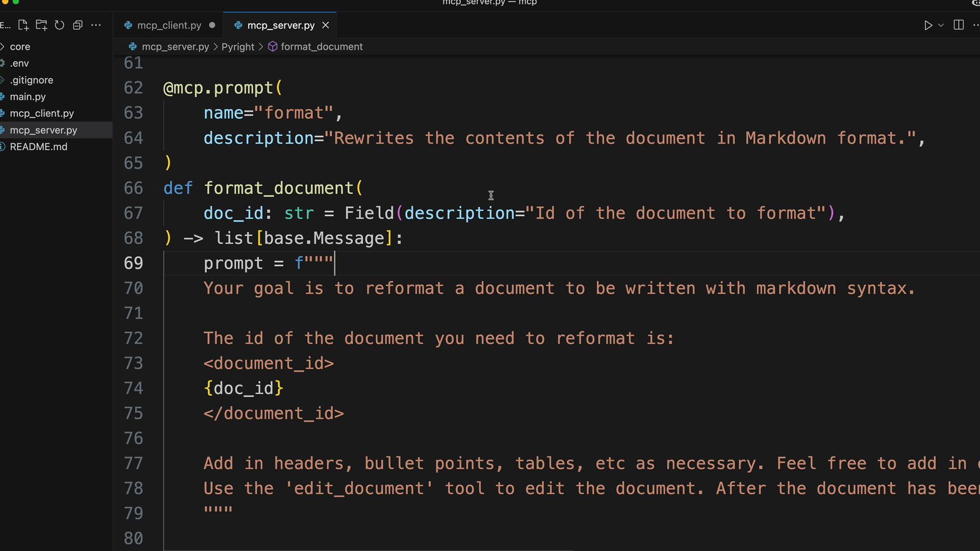Click the {doc_id} placeholder on line 74
980x551 pixels.
pyautogui.click(x=243, y=388)
